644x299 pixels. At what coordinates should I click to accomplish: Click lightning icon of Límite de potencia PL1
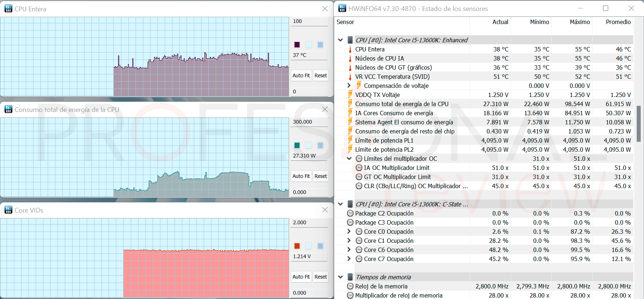pyautogui.click(x=350, y=140)
